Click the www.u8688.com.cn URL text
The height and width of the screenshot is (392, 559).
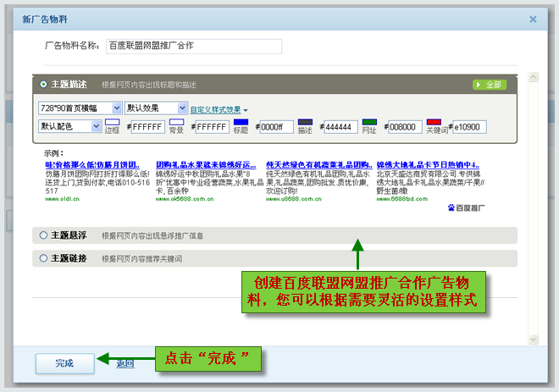(x=294, y=199)
